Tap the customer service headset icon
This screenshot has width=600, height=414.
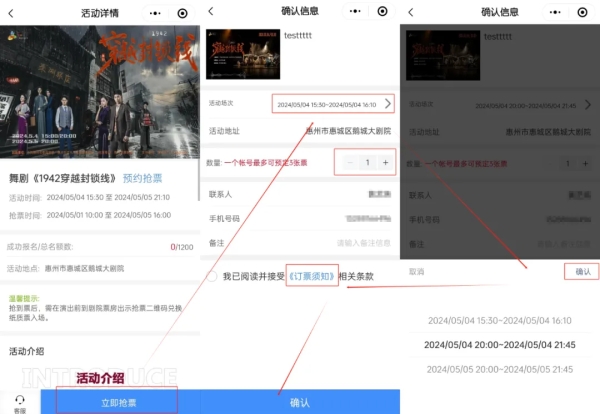[20, 400]
